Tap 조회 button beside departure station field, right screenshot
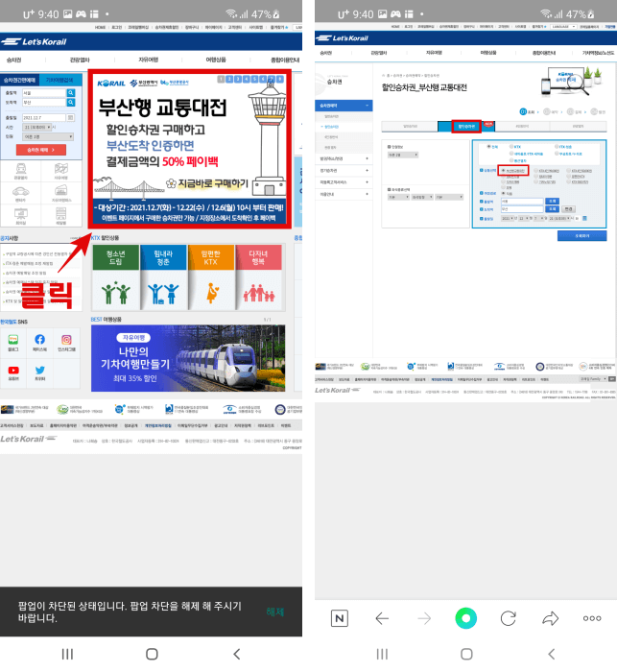The image size is (617, 672). pyautogui.click(x=552, y=201)
